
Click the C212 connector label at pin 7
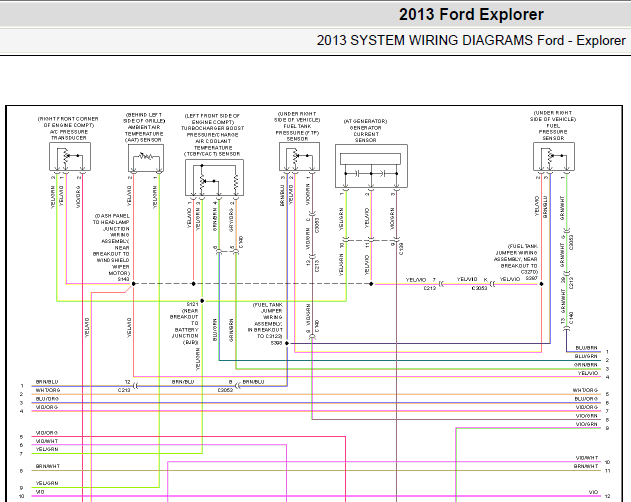[430, 288]
